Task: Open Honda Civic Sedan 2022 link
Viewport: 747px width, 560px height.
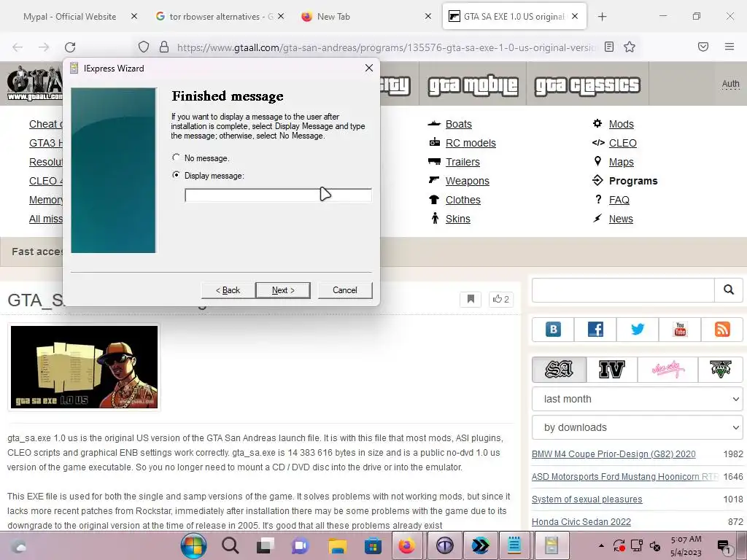Action: pos(581,522)
